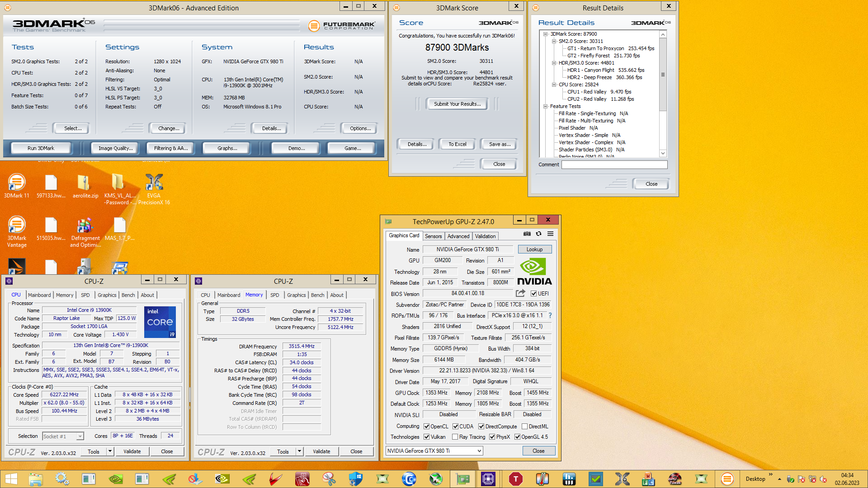Click Result Details scrollbar down arrow

point(663,153)
